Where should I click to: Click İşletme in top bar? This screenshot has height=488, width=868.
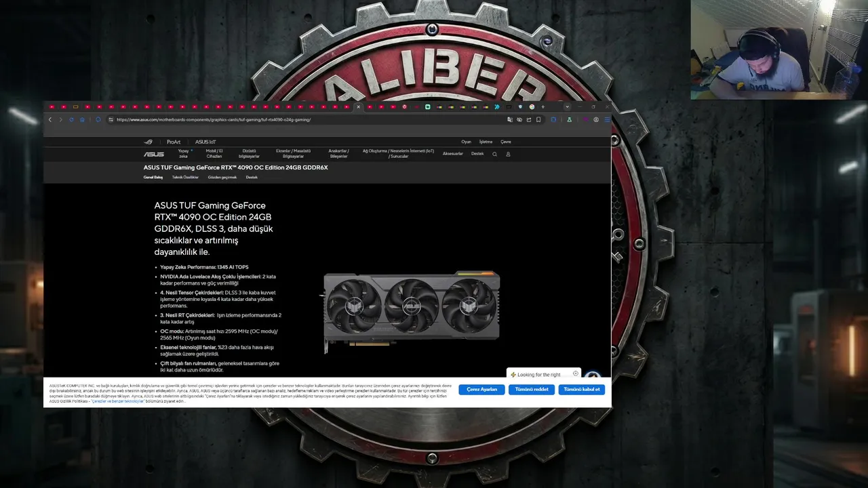[486, 142]
